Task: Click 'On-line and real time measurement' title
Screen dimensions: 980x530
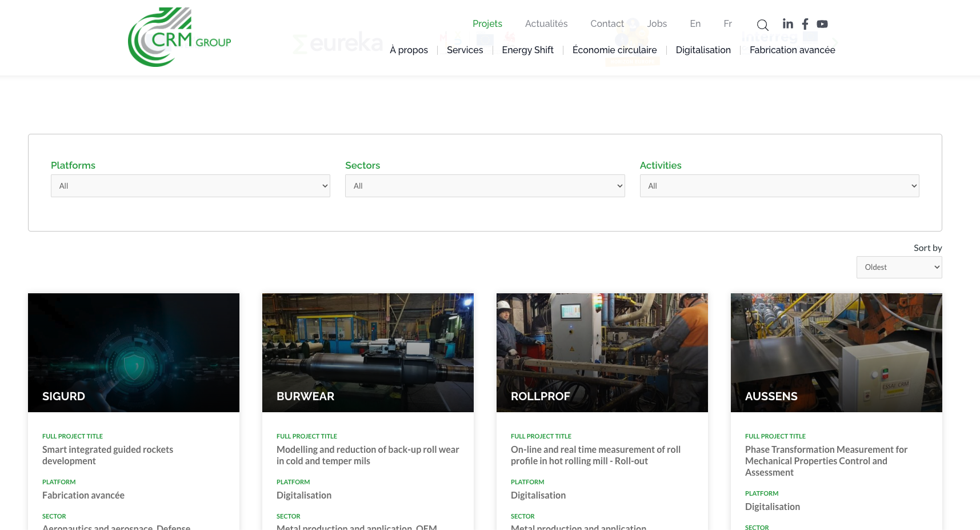Action: tap(595, 455)
